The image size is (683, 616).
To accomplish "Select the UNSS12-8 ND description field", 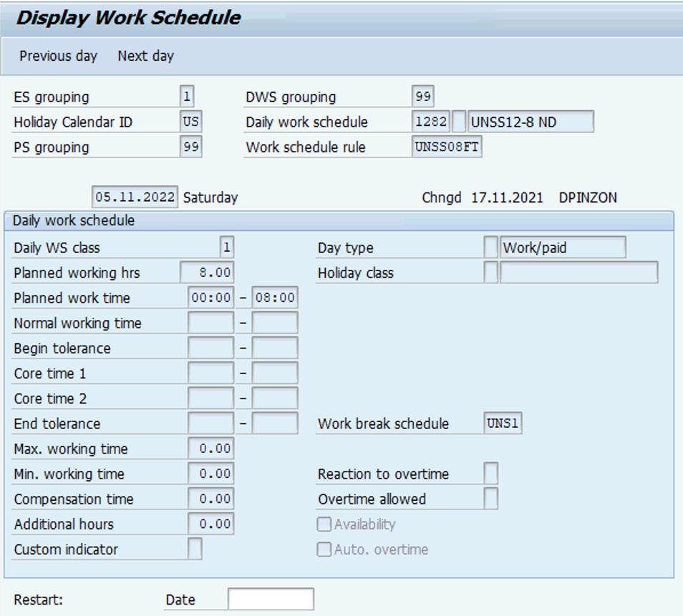I will click(530, 122).
